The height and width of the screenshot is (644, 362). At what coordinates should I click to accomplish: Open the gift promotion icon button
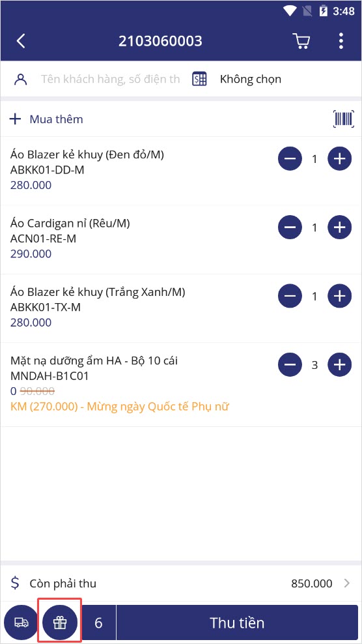click(60, 622)
